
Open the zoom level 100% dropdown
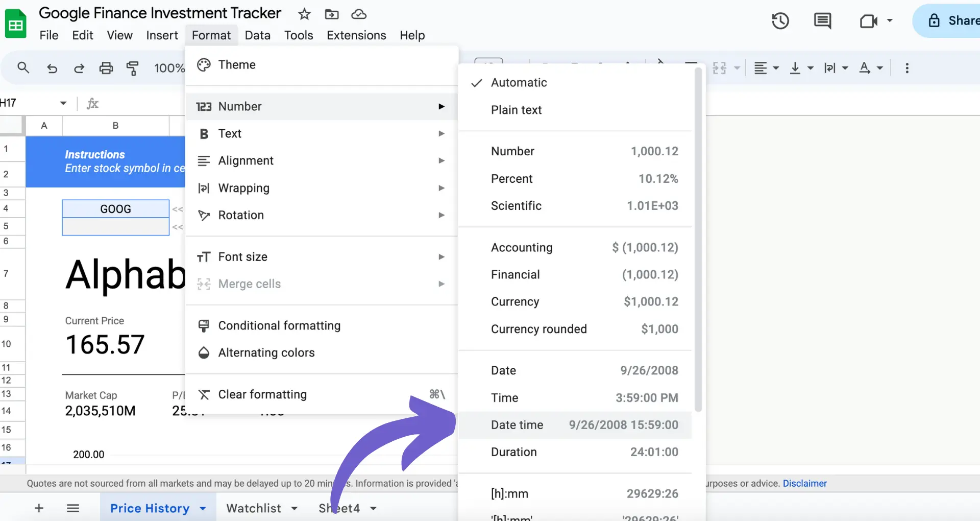point(169,68)
